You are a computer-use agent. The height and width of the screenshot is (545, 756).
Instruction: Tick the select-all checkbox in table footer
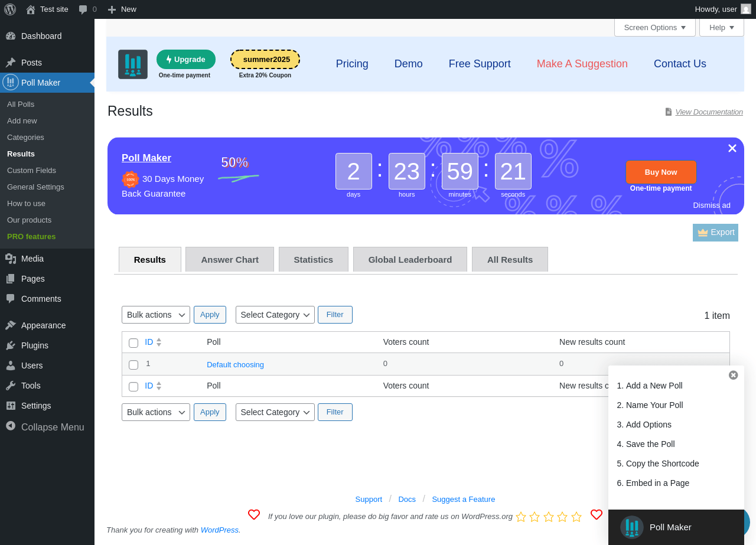(133, 387)
